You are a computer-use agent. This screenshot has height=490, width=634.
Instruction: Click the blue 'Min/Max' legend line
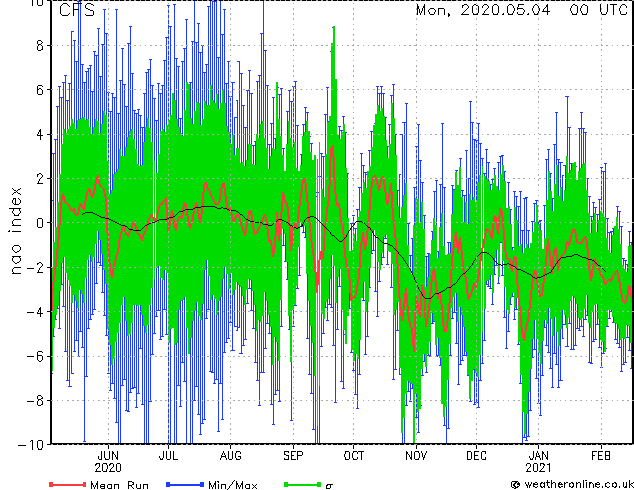pos(185,484)
